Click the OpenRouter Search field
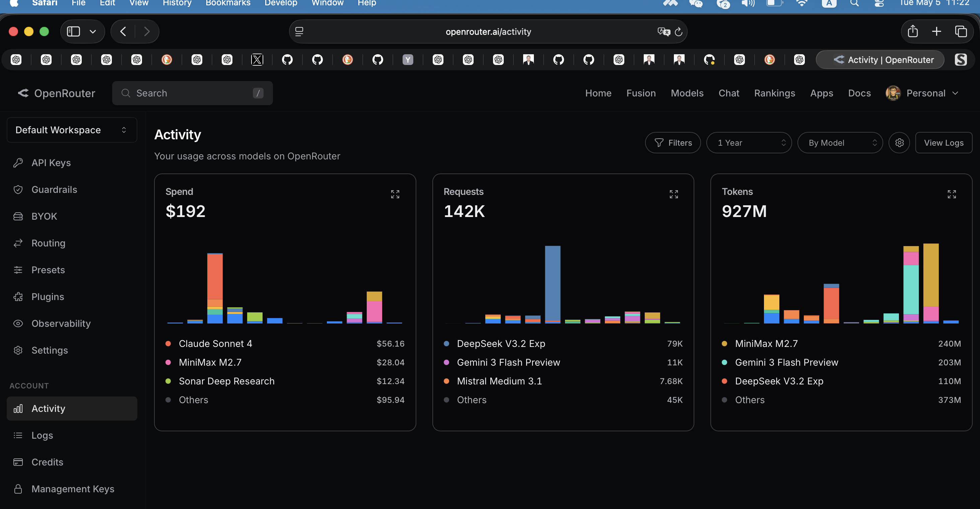 coord(192,93)
